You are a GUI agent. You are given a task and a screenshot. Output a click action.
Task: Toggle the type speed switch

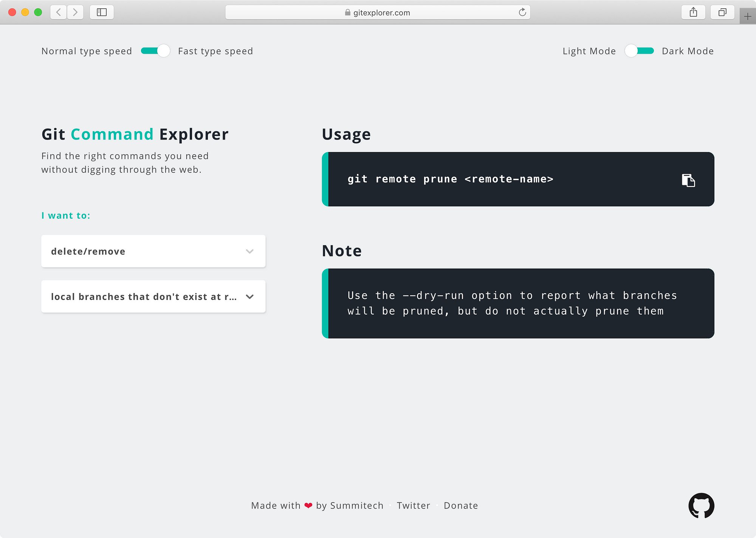point(155,51)
